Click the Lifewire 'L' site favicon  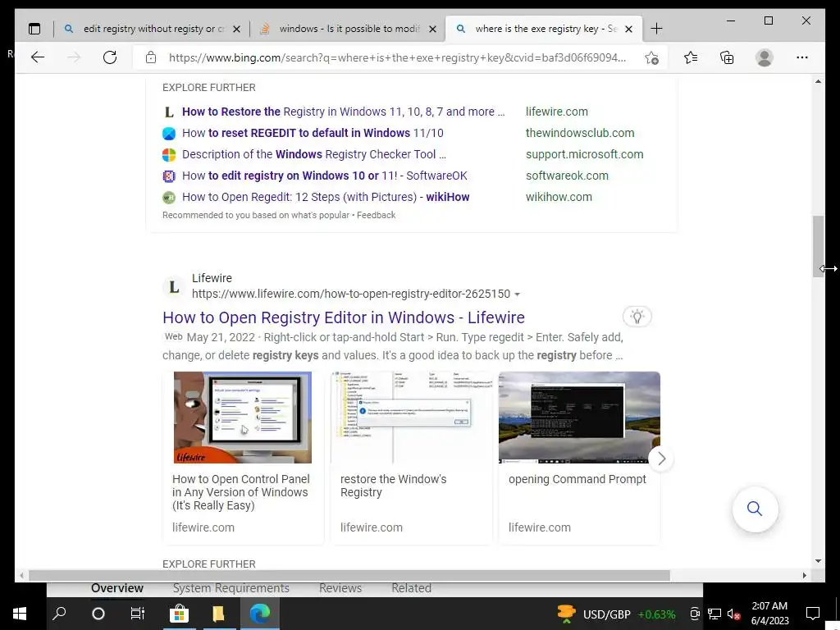174,286
